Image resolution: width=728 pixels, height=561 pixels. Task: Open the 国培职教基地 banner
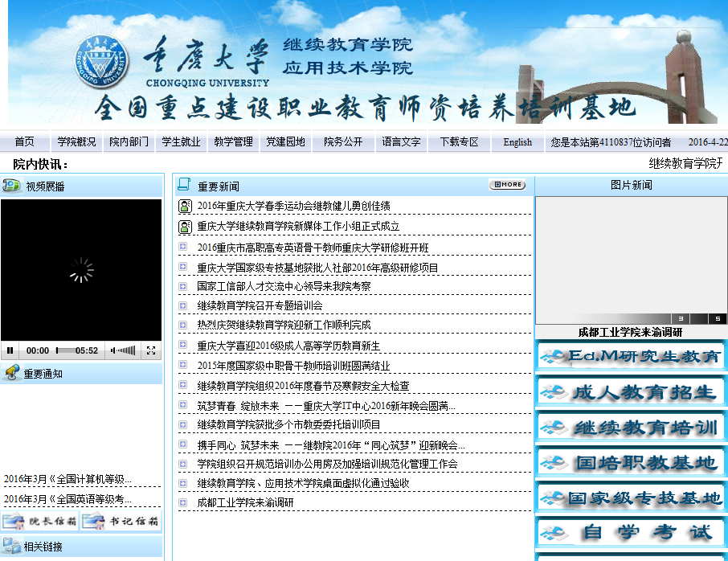pos(632,463)
